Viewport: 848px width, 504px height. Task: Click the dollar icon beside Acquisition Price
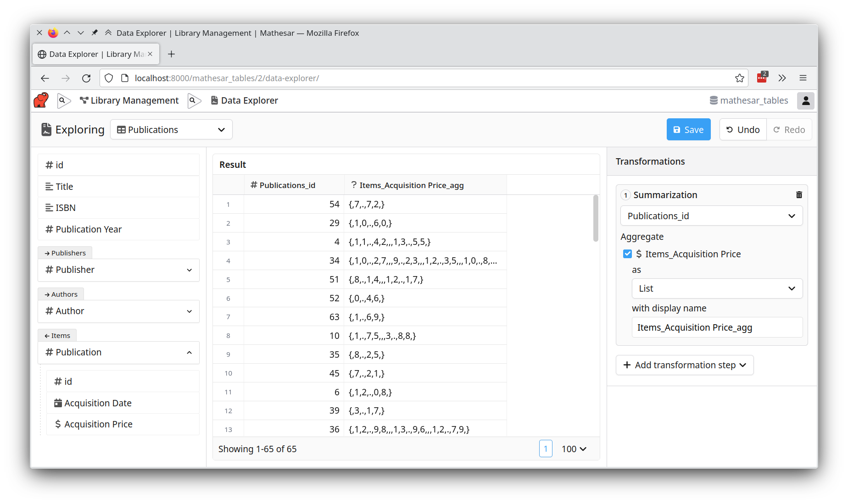pos(58,424)
